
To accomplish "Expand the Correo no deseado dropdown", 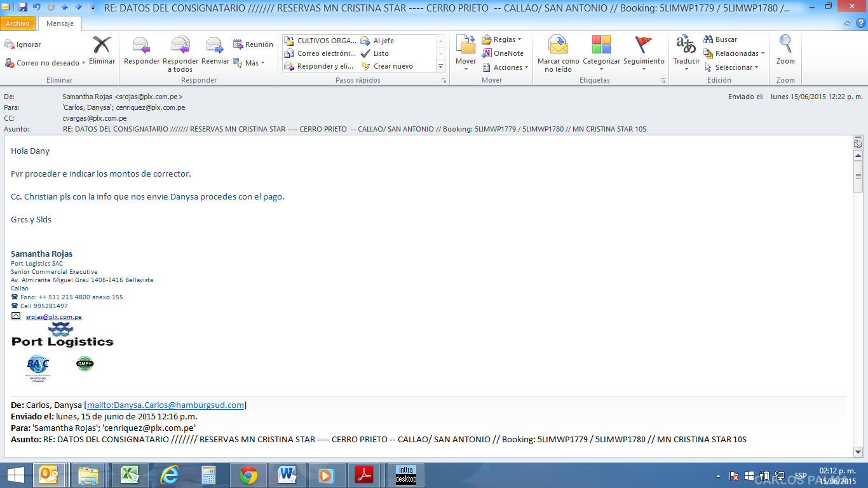I will 85,64.
